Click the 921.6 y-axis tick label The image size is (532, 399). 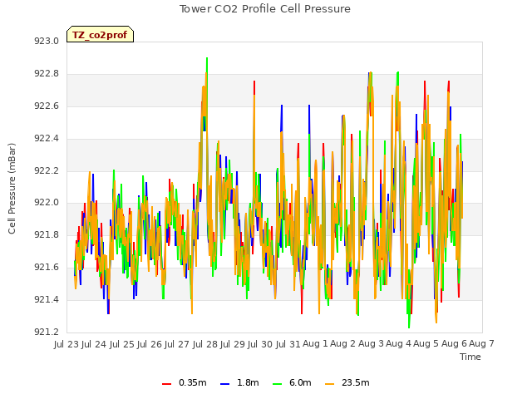pos(47,268)
